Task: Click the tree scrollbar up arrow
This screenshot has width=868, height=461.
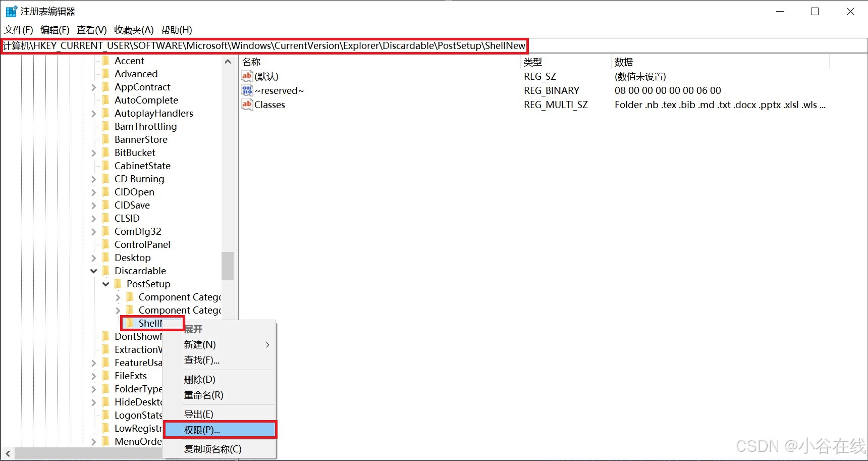Action: coord(228,61)
